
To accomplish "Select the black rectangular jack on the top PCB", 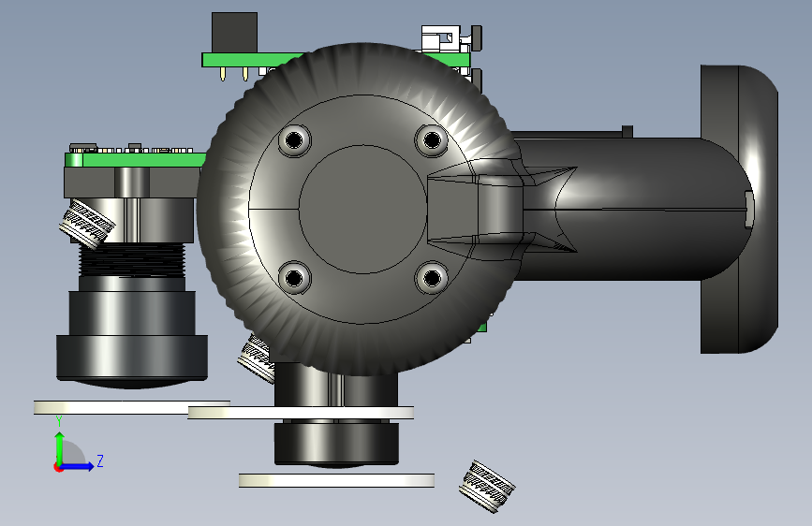I will (x=234, y=32).
